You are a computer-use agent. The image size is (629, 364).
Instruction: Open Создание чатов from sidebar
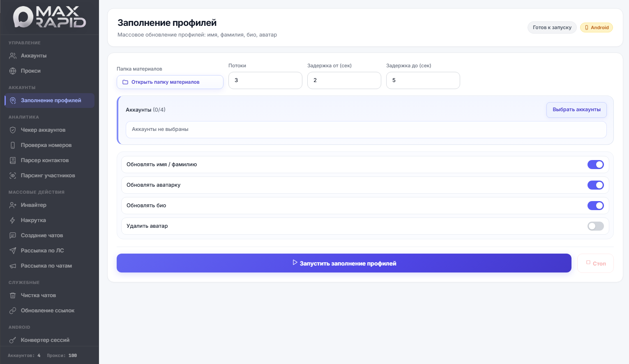[42, 236]
